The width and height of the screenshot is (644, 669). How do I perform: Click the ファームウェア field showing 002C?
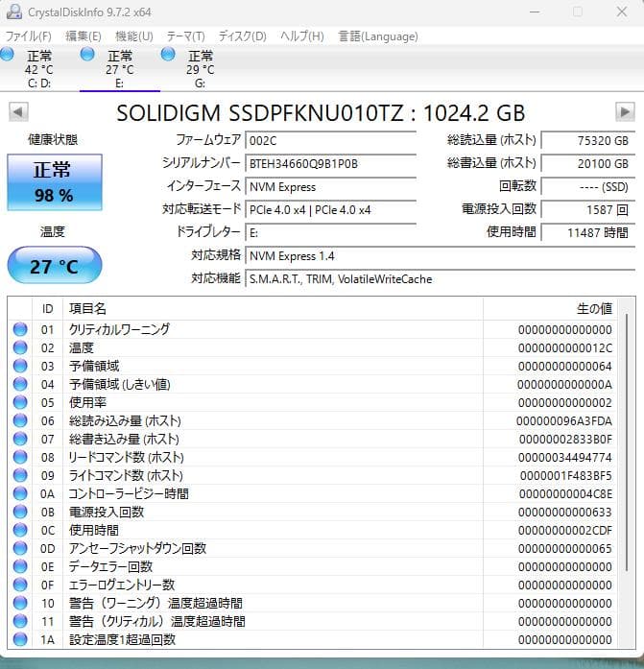pyautogui.click(x=330, y=140)
